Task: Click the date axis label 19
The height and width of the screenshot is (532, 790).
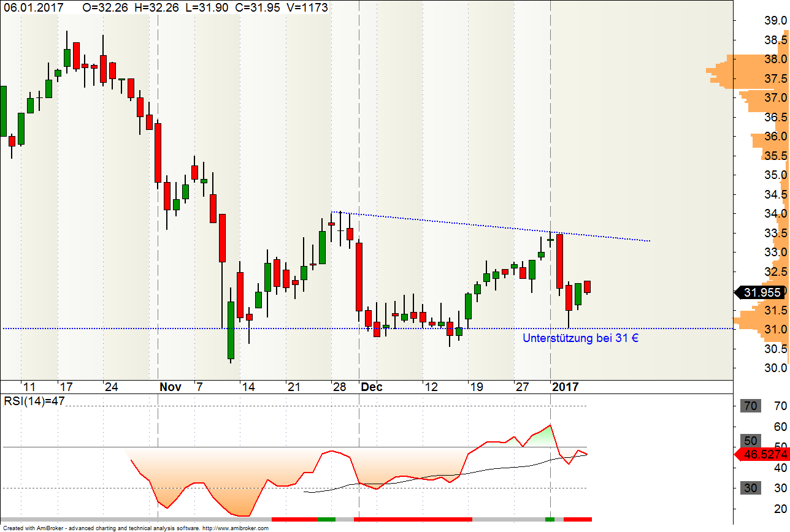Action: coord(476,387)
